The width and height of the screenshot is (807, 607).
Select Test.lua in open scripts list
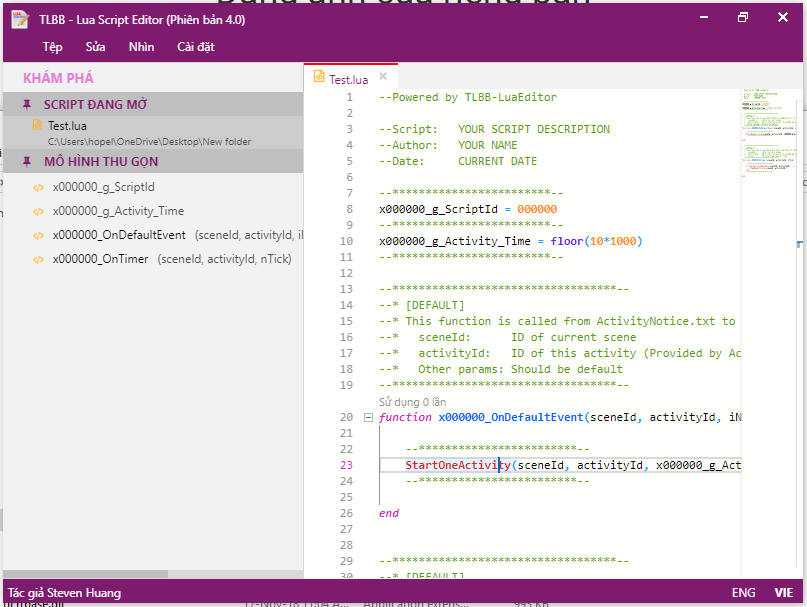(x=153, y=132)
